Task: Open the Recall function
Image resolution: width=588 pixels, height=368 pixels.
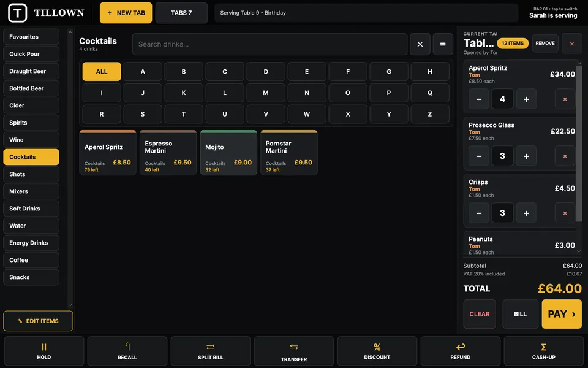Action: point(127,351)
